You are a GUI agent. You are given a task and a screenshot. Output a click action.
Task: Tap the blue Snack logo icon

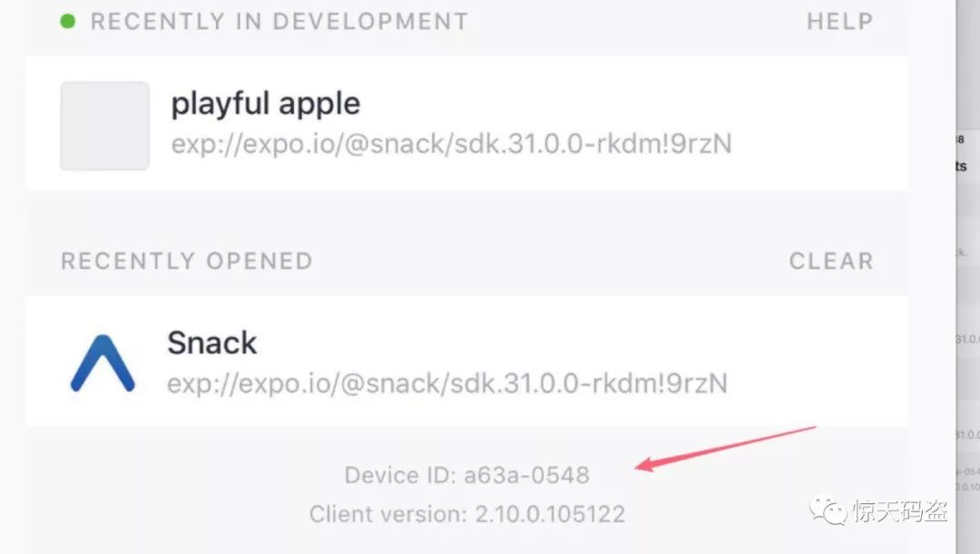(x=103, y=364)
